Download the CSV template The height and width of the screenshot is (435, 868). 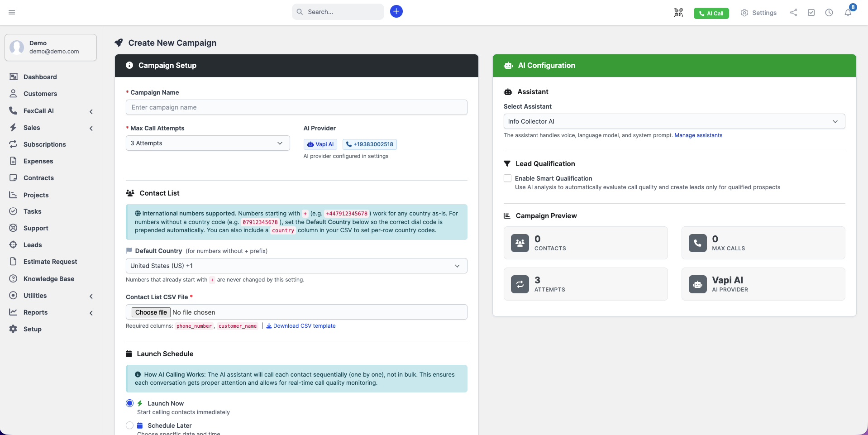click(305, 325)
